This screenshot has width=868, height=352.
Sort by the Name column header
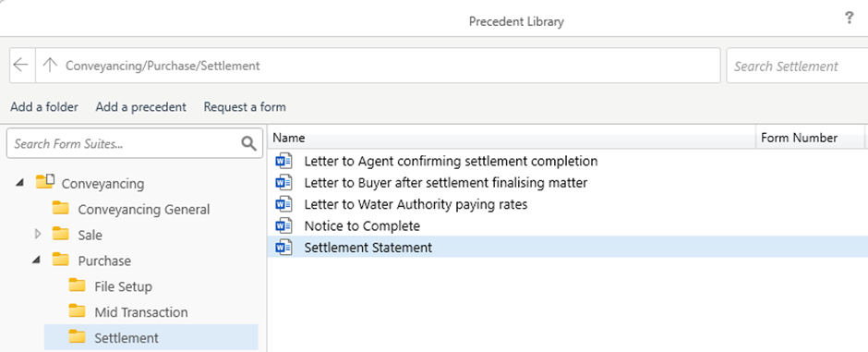pos(512,138)
